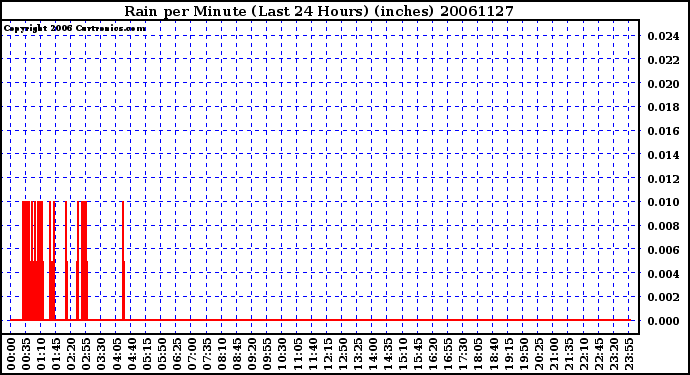Click the 20:25 time axis label

pos(538,354)
